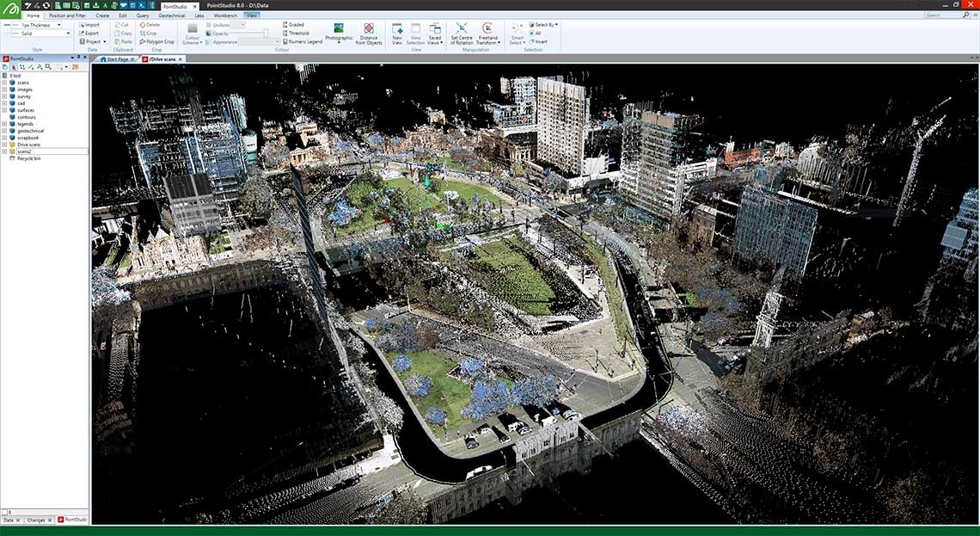Click the Polygon Crop tool
Viewport: 980px width, 536px height.
156,41
